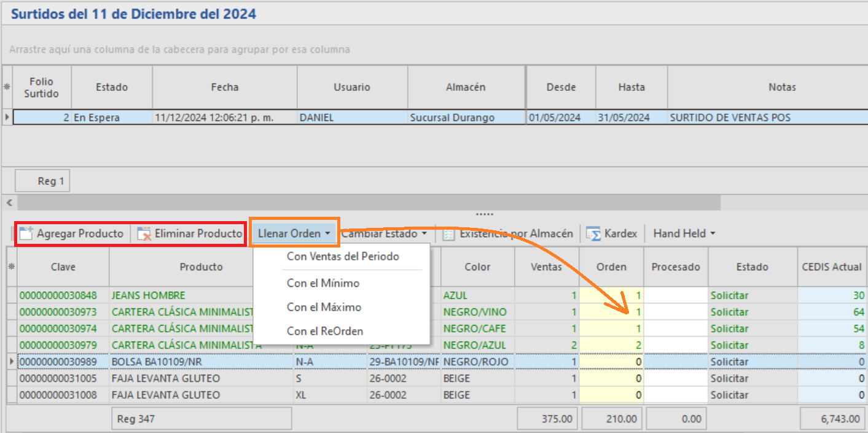The width and height of the screenshot is (868, 433).
Task: Select Con el ReOrden menu item
Action: click(325, 331)
